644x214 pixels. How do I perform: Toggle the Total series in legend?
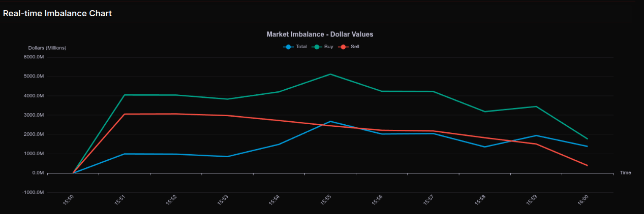pyautogui.click(x=295, y=47)
